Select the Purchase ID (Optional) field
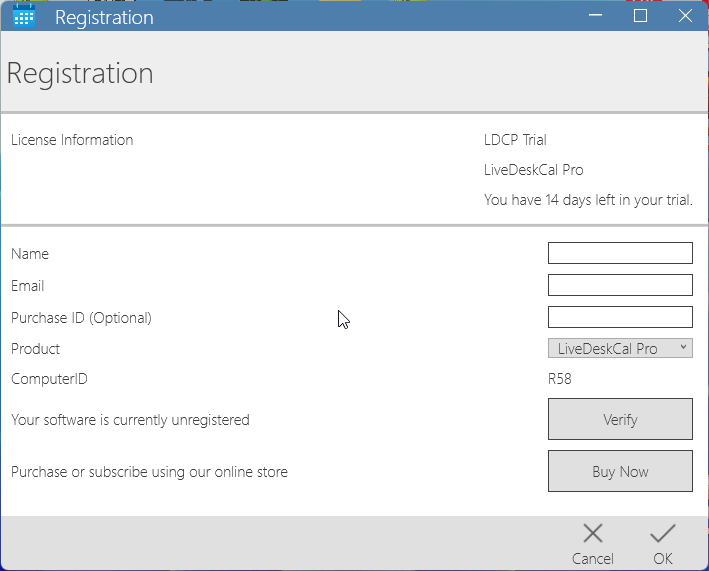 620,317
